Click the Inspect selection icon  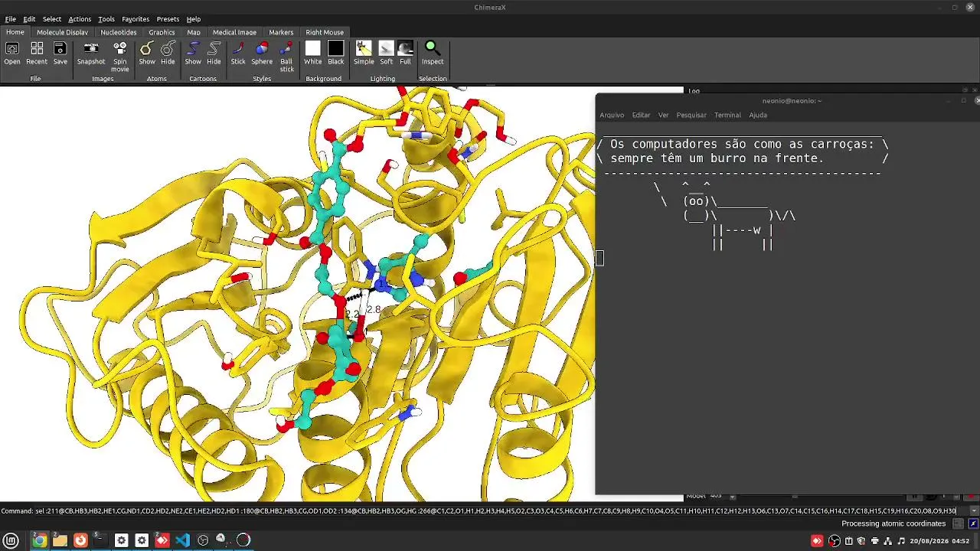(433, 48)
